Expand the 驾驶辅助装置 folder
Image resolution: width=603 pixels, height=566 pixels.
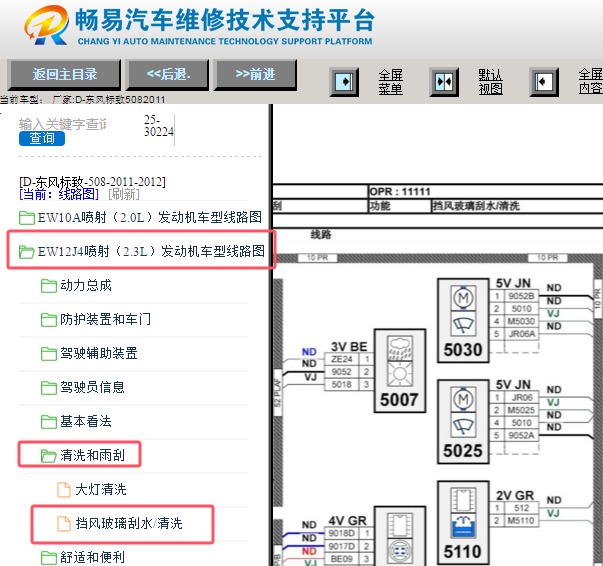89,353
